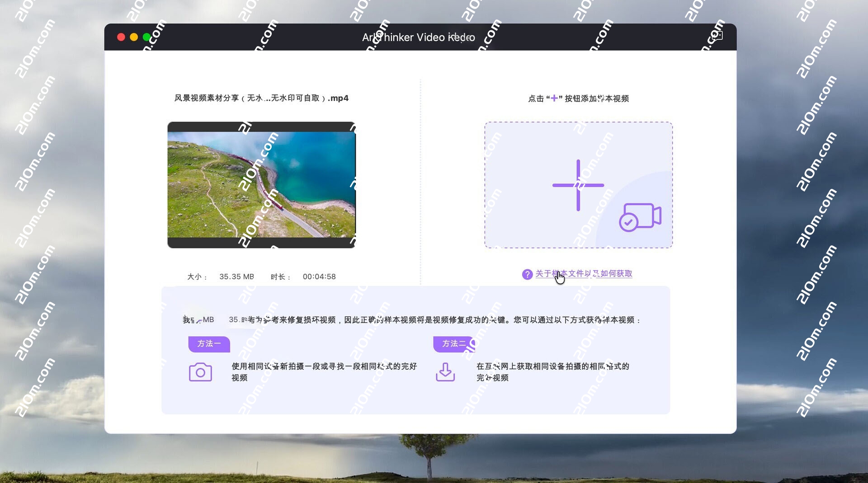Click the camcorder with checkmark icon
868x483 pixels.
point(640,217)
